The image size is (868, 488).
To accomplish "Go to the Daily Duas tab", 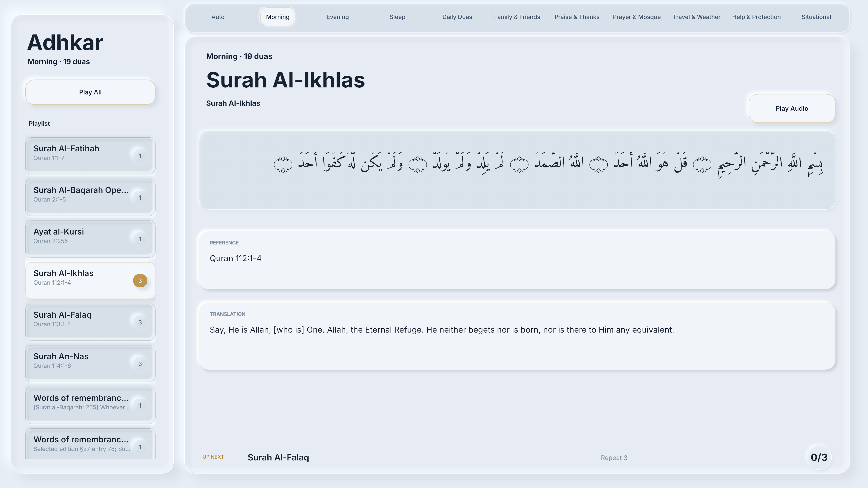I will coord(457,17).
